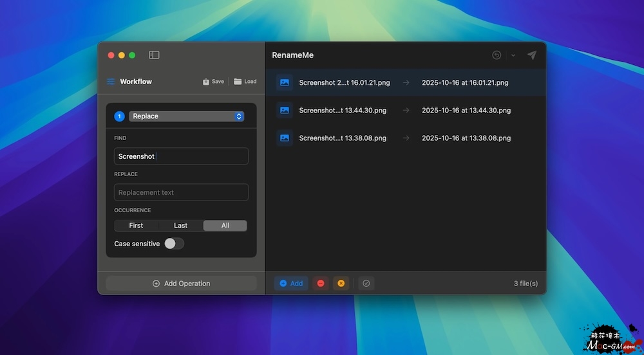Toggle the sidebar panel icon
This screenshot has height=355, width=644.
pyautogui.click(x=154, y=55)
